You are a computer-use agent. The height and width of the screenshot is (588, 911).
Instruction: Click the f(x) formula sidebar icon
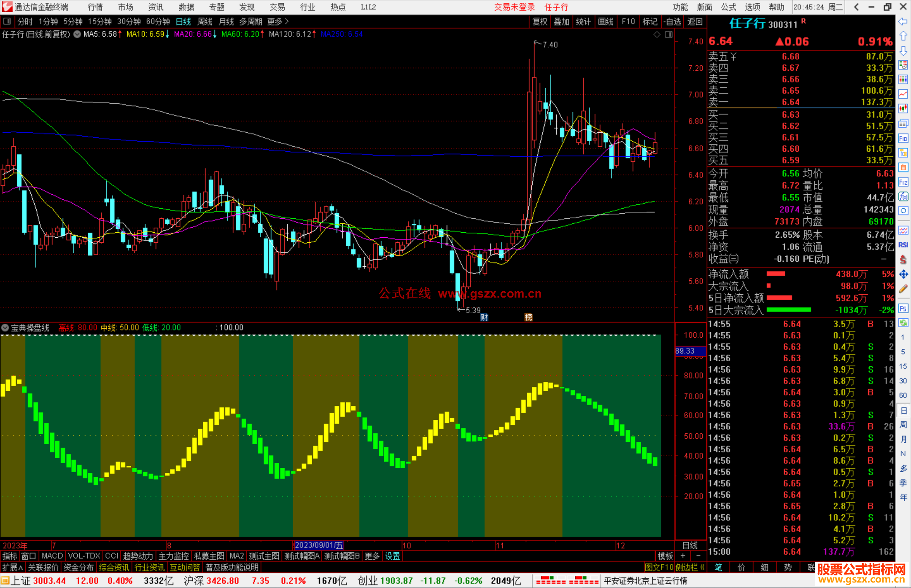[903, 196]
